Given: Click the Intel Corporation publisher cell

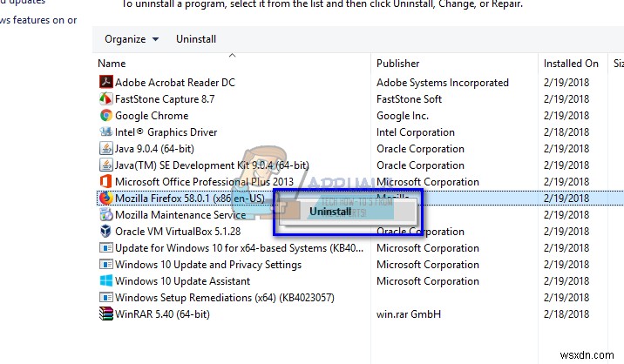Looking at the screenshot, I should pos(416,132).
